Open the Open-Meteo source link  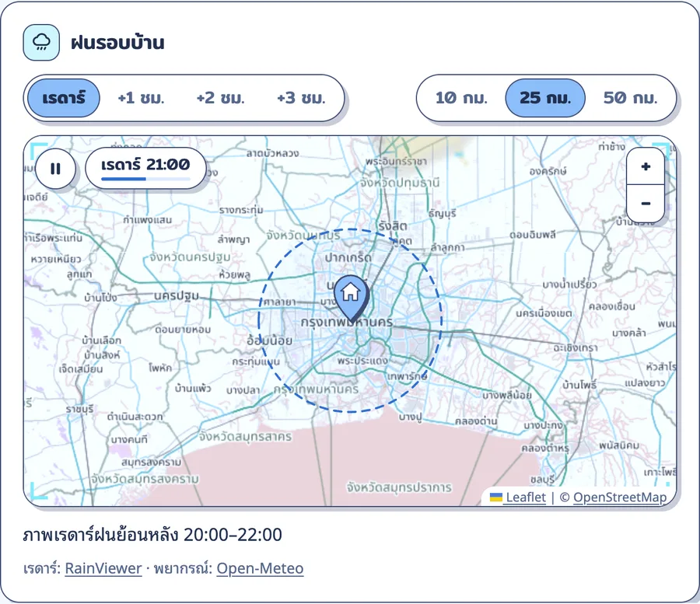click(260, 568)
